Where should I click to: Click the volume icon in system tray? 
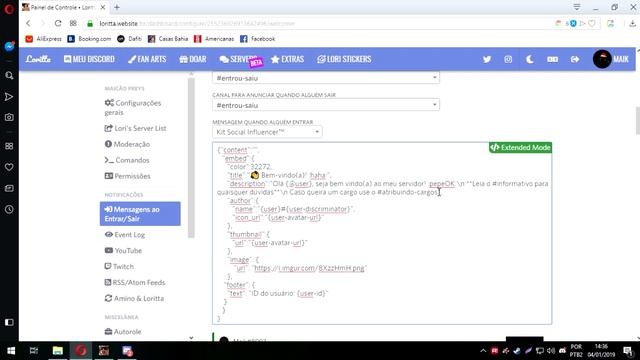click(551, 351)
